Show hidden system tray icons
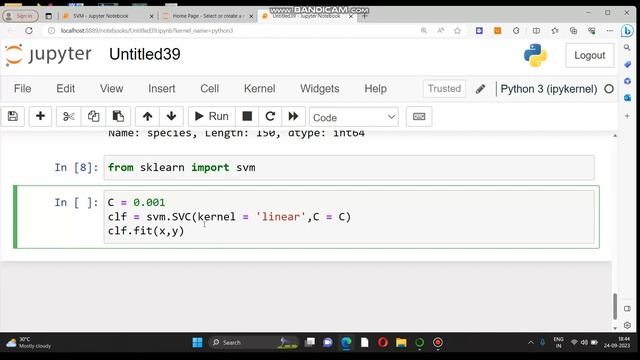 tap(531, 342)
